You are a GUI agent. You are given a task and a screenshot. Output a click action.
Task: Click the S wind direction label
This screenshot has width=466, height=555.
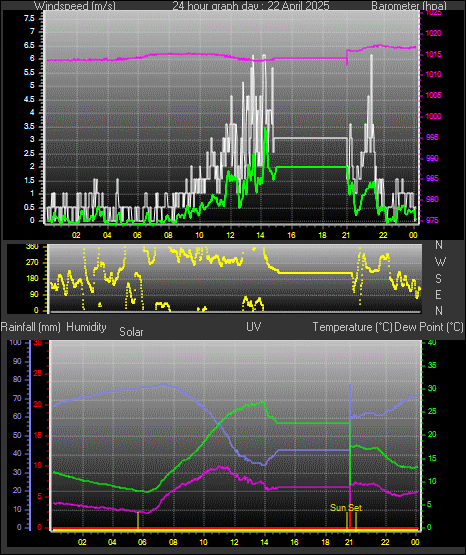click(x=438, y=279)
